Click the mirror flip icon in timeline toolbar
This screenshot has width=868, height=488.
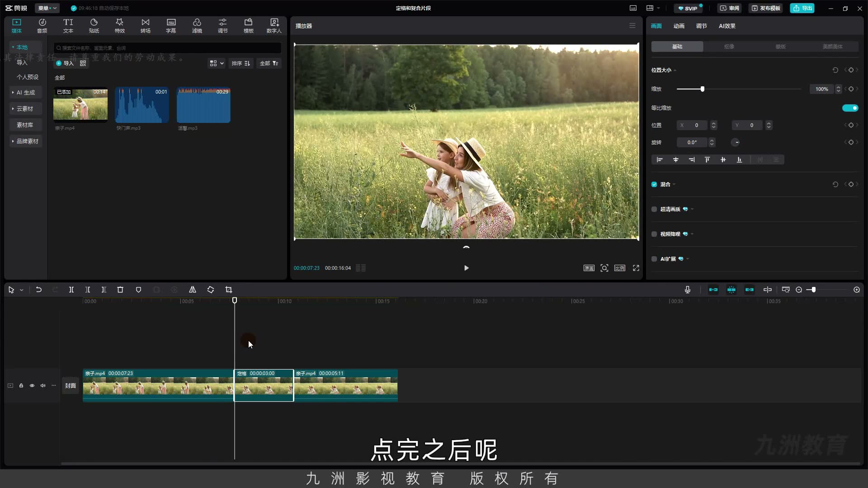pyautogui.click(x=193, y=290)
